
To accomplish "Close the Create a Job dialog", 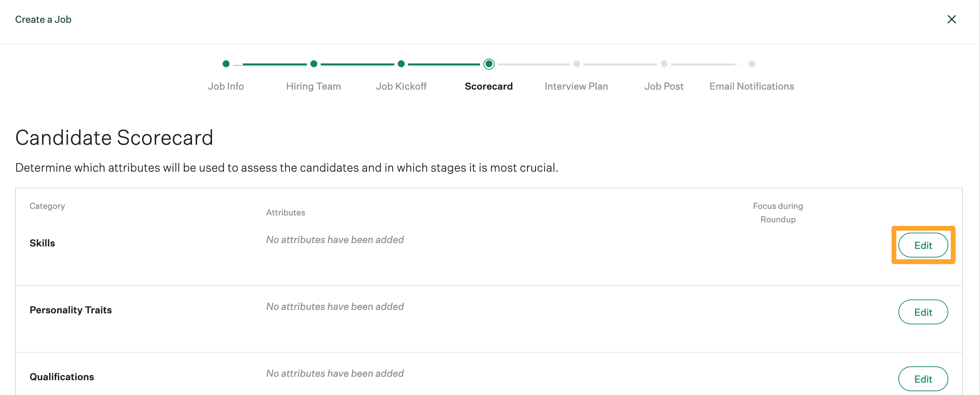I will (951, 19).
